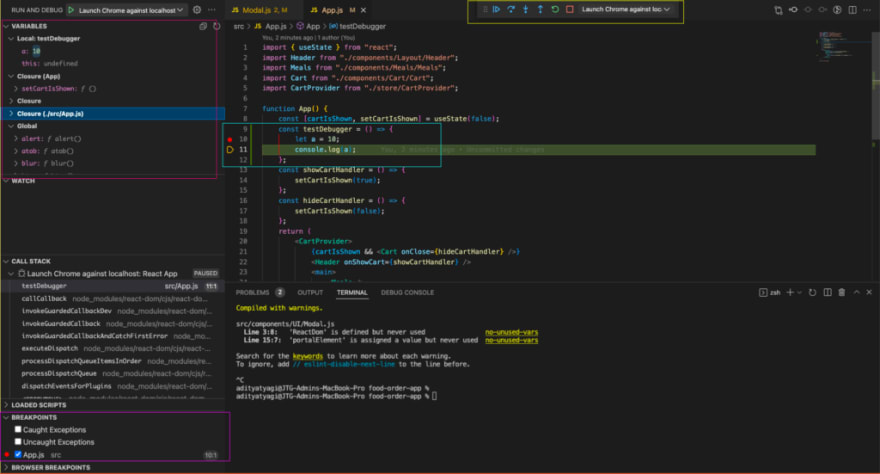Click first no-unused-vars link in terminal
Image resolution: width=880 pixels, height=474 pixels.
coord(511,332)
